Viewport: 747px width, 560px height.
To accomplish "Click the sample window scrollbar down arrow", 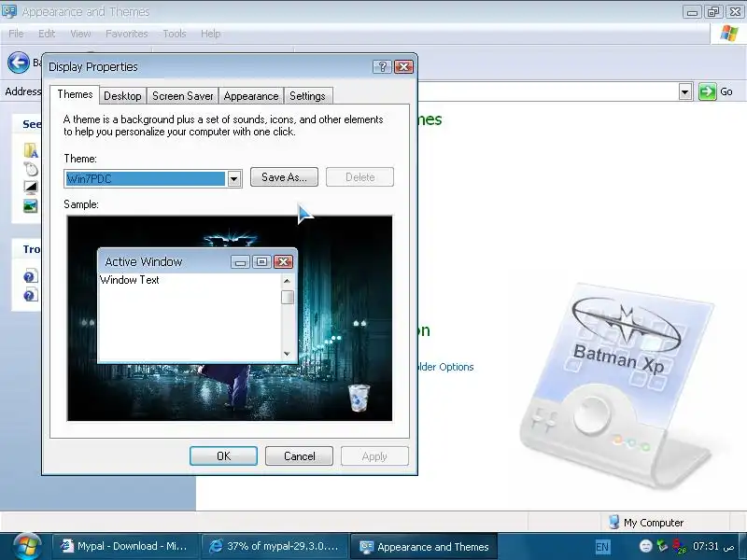I will coord(287,354).
